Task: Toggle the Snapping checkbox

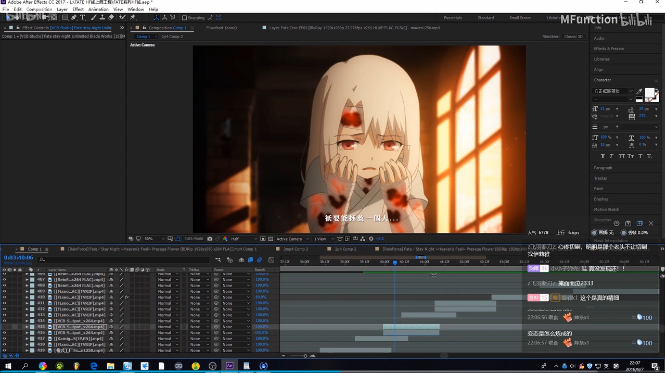Action: [184, 18]
